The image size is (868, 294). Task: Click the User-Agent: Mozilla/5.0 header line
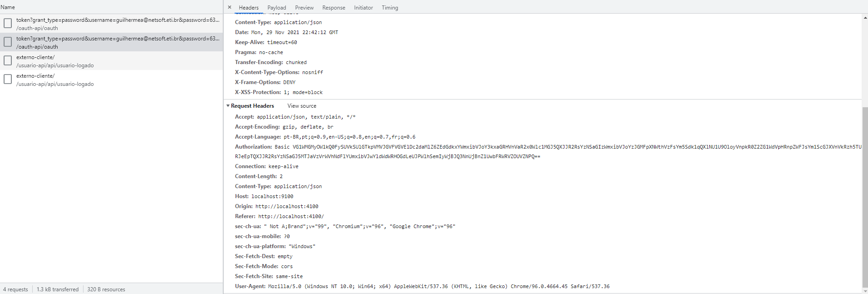pos(422,286)
